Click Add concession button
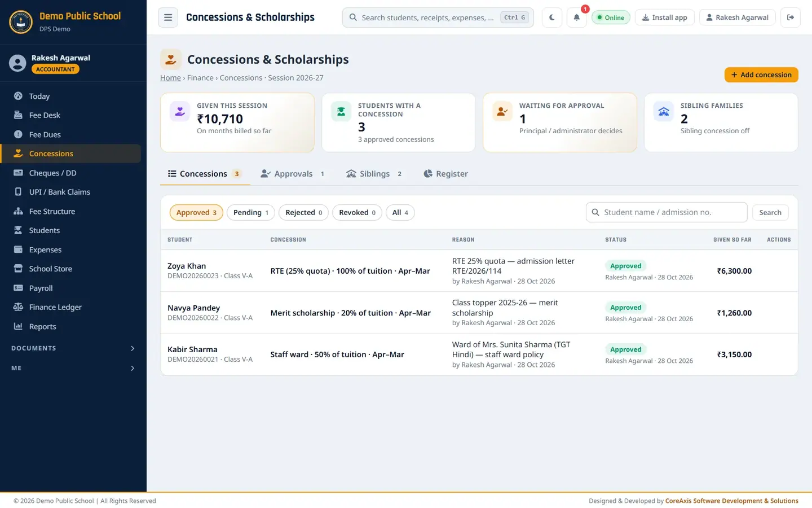 (x=761, y=75)
